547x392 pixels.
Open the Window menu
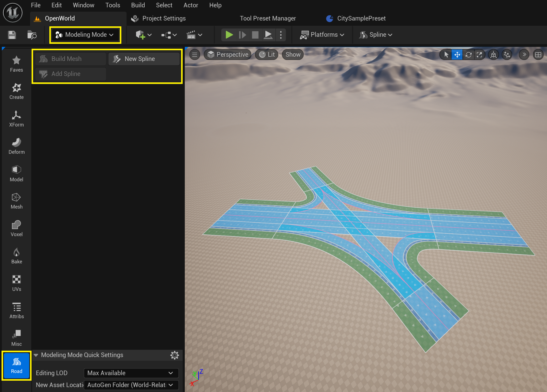(x=83, y=5)
